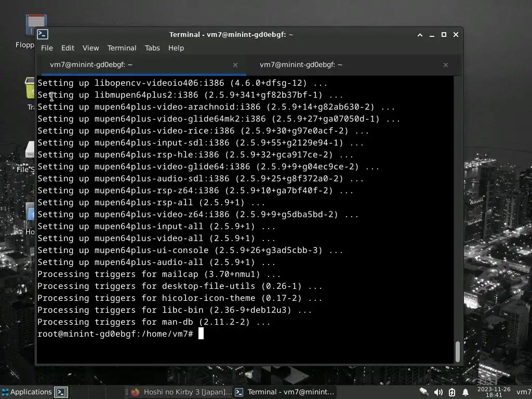This screenshot has height=399, width=532.
Task: Open the notifications bell icon
Action: click(465, 392)
